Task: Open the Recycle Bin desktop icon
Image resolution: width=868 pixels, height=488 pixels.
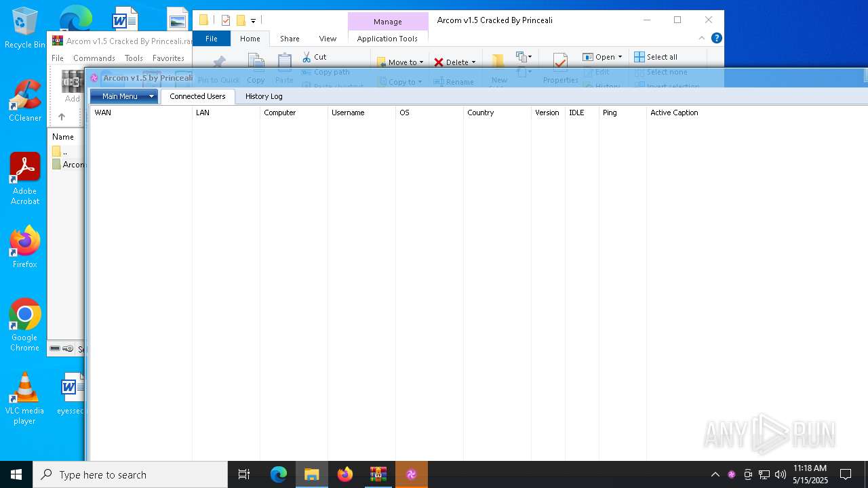Action: (25, 28)
